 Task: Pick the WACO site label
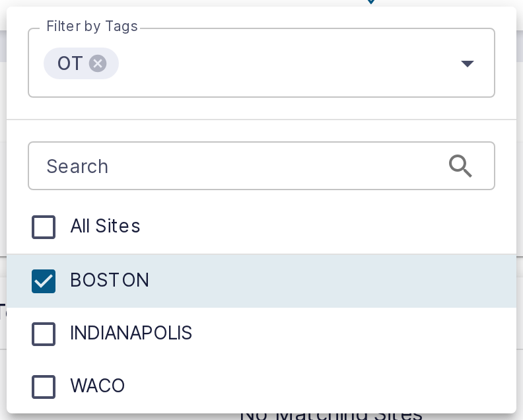[x=97, y=386]
